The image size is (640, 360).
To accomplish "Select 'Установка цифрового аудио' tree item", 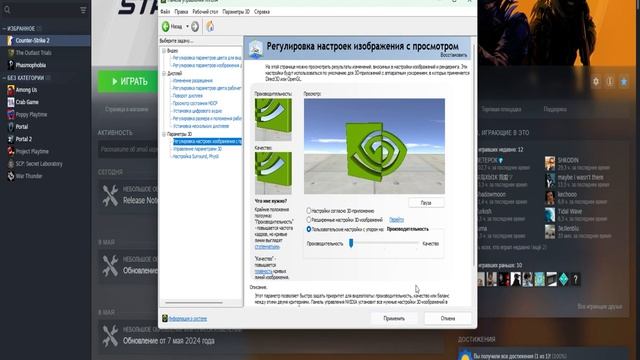I will (198, 111).
